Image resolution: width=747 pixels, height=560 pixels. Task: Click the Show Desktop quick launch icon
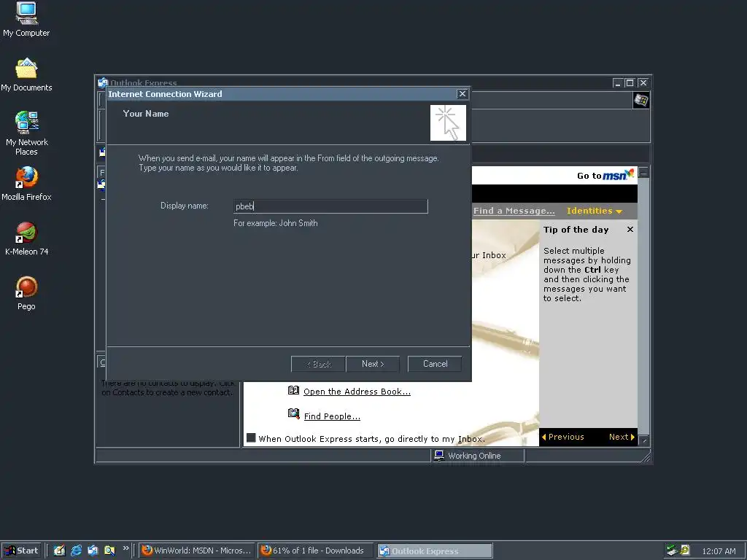point(59,551)
